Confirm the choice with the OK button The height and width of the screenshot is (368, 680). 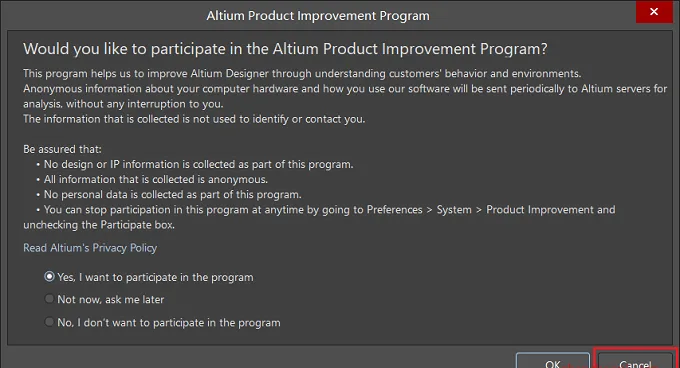[552, 361]
